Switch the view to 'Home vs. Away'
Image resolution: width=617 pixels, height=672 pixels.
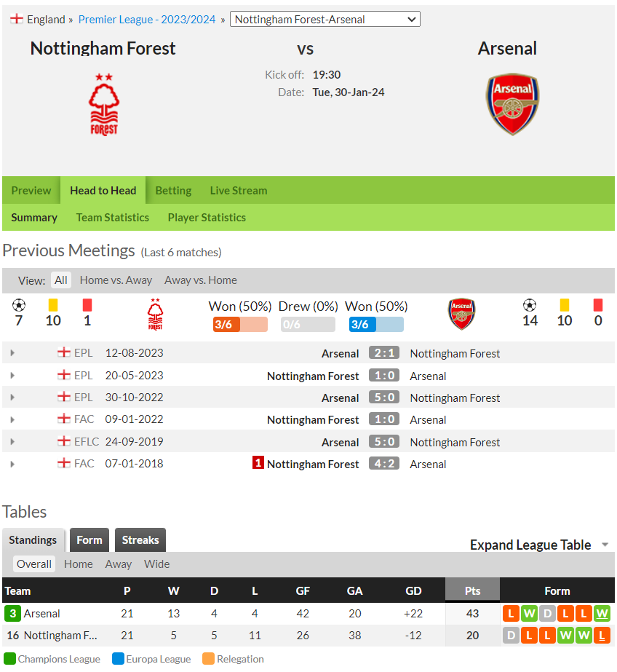(x=116, y=280)
